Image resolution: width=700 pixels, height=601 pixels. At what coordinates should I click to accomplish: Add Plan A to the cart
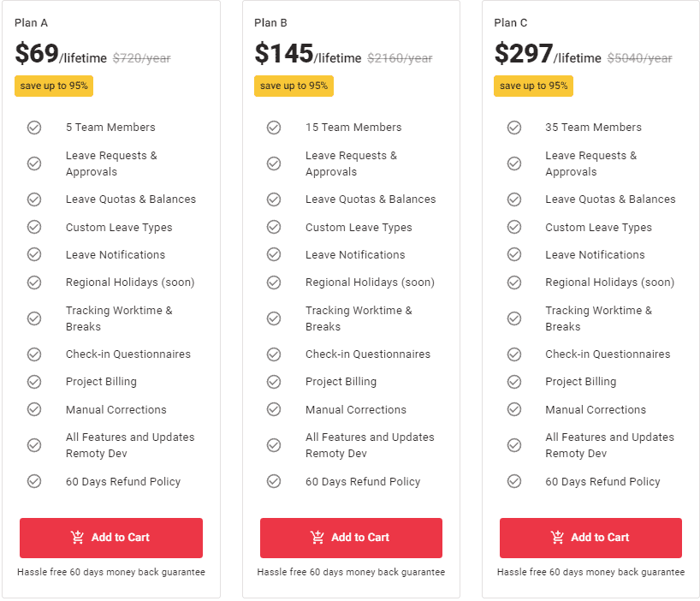point(110,538)
